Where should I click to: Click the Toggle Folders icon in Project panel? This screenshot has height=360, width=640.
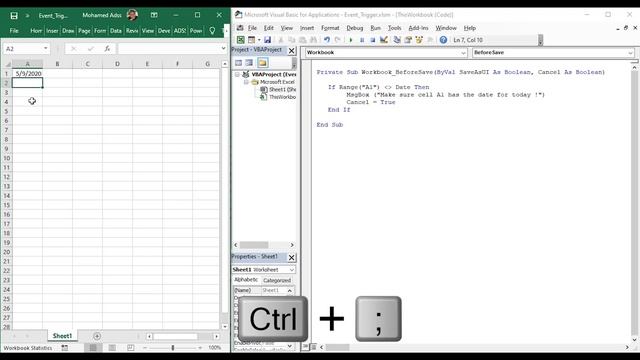(262, 63)
